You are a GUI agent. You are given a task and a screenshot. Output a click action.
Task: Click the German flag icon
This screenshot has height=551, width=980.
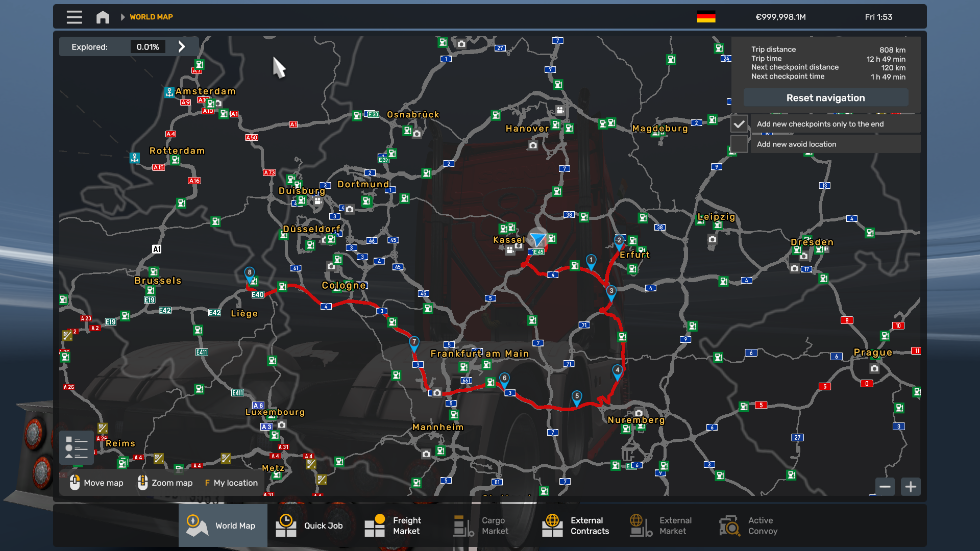click(706, 17)
